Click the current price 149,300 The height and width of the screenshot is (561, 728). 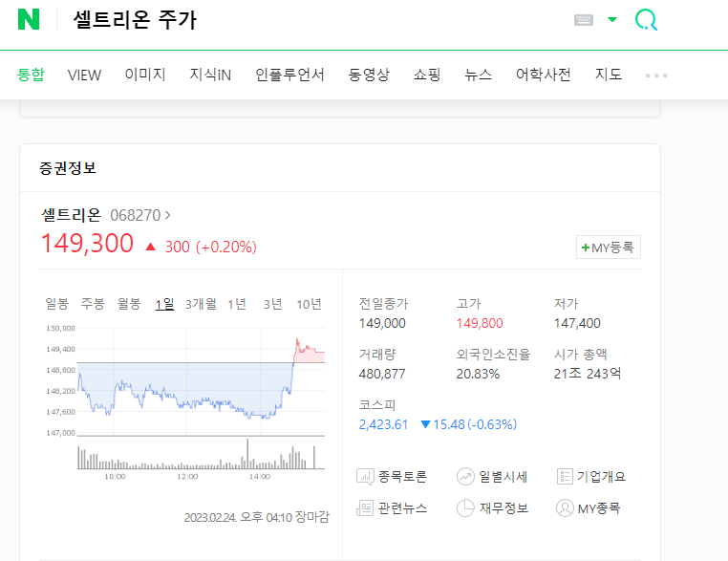coord(87,244)
